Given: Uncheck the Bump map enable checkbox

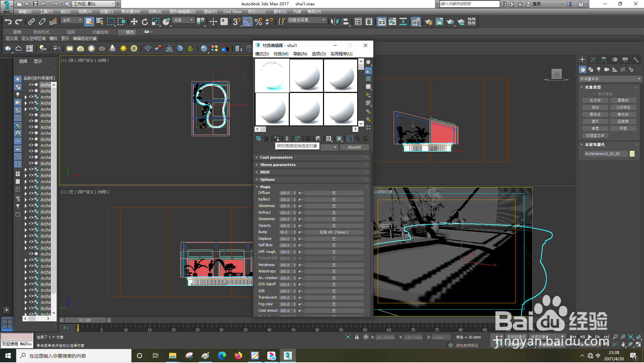Looking at the screenshot, I should [x=300, y=232].
